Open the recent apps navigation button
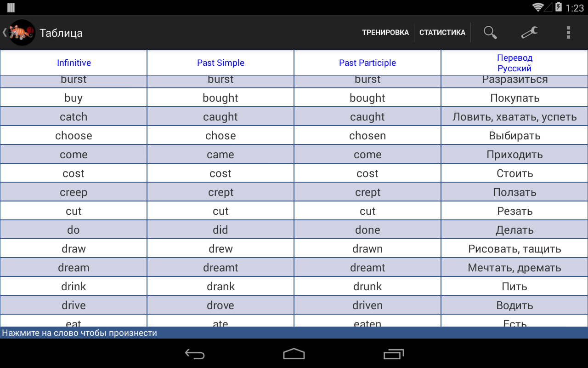Image resolution: width=588 pixels, height=368 pixels. point(394,354)
